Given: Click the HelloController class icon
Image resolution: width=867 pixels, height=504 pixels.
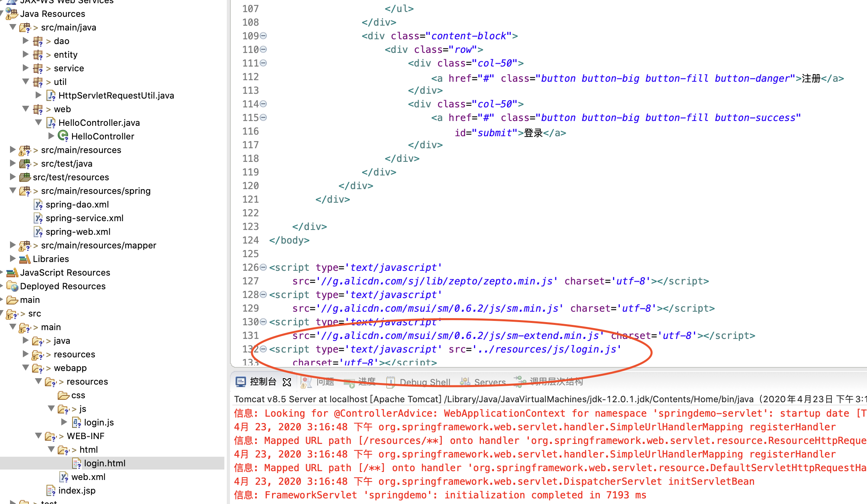Looking at the screenshot, I should point(63,136).
